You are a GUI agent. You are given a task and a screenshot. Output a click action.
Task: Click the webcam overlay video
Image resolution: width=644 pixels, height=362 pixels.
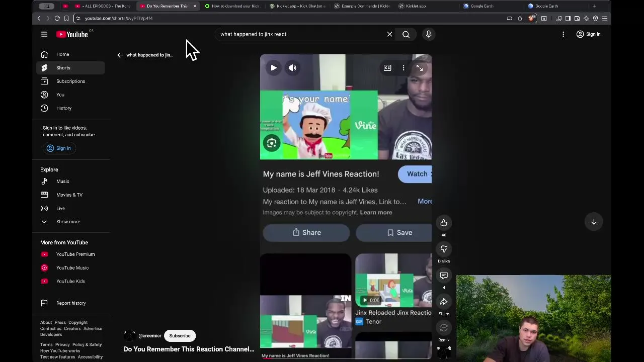pyautogui.click(x=533, y=318)
